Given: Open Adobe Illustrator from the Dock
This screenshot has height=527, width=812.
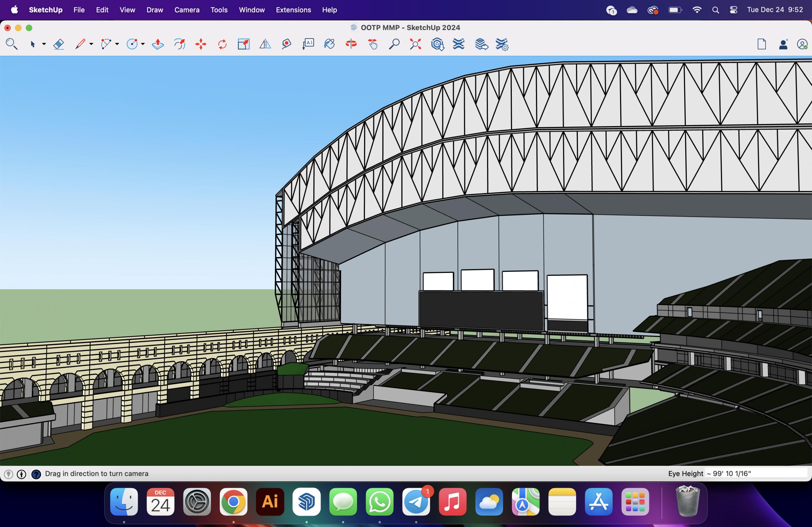Looking at the screenshot, I should pyautogui.click(x=269, y=502).
